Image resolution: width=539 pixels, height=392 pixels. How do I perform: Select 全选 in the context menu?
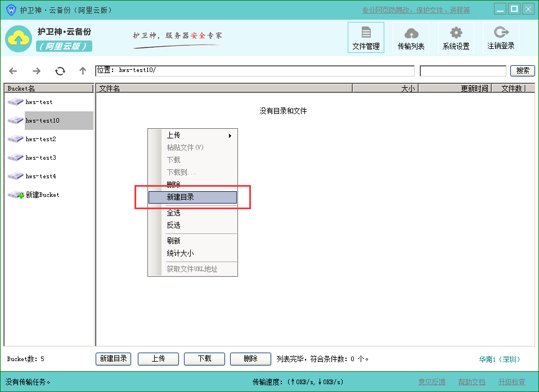pos(174,213)
